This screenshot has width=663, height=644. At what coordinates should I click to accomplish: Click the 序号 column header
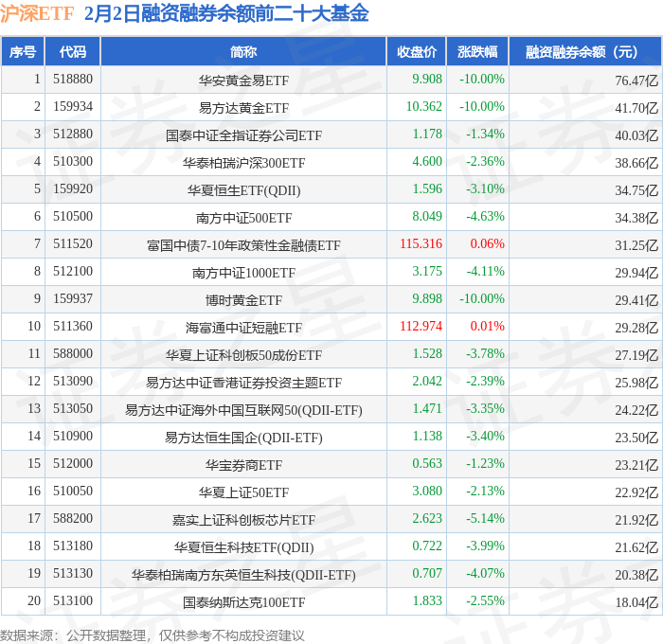click(x=23, y=51)
